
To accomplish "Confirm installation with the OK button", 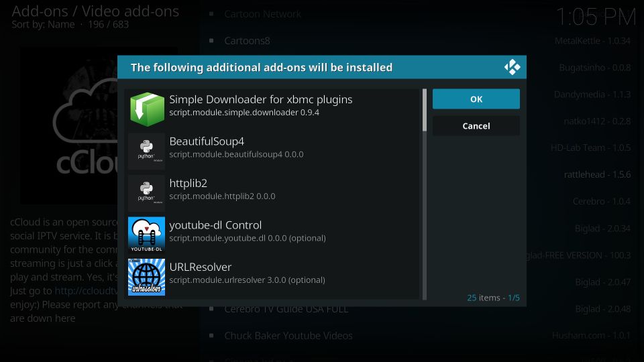I will coord(476,99).
